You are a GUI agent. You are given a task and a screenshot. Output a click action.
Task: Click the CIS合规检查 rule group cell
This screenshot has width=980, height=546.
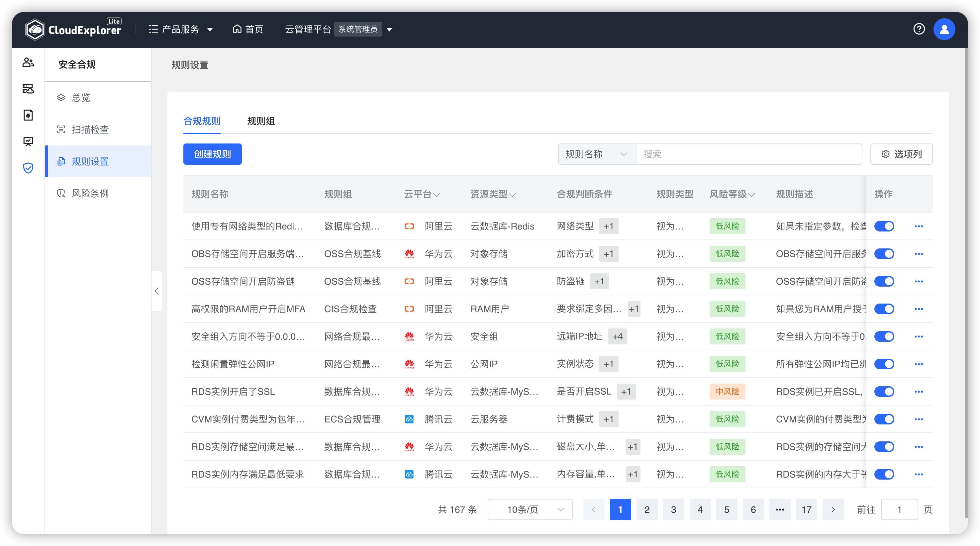click(350, 309)
